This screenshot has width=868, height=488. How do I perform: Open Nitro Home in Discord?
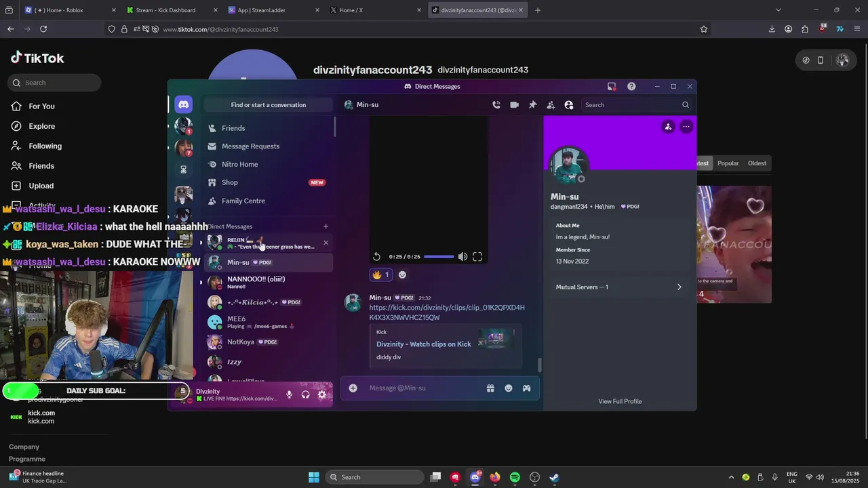coord(269,164)
